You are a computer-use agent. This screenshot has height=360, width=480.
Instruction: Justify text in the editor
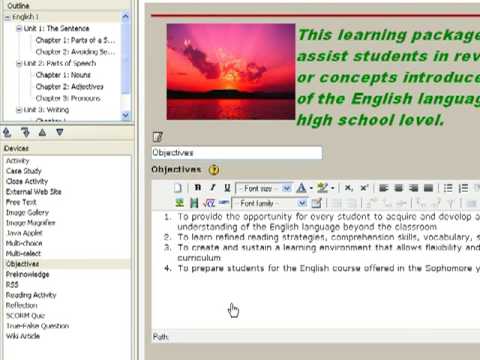(428, 188)
